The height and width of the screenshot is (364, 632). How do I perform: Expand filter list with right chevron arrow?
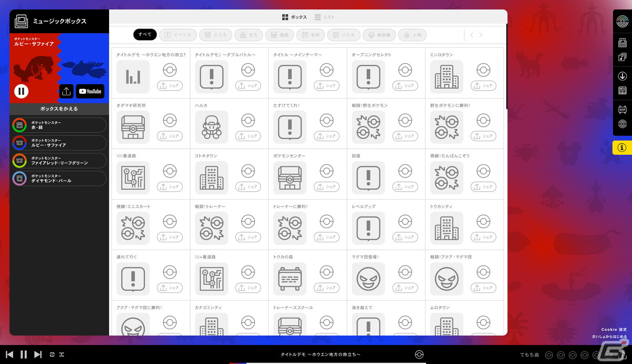481,35
